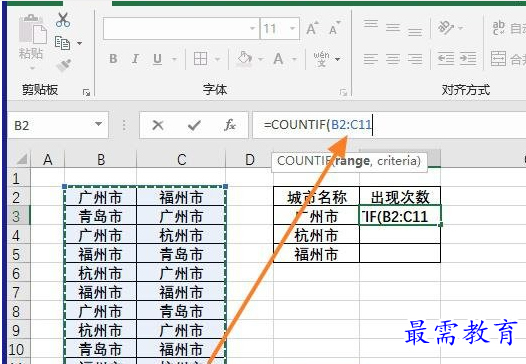The height and width of the screenshot is (364, 526).
Task: Cancel the formula with X button
Action: pos(158,125)
